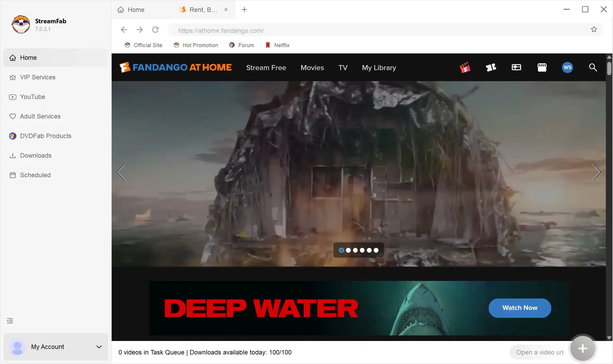Expand the My Account dropdown chevron
Screen dimensions: 613x364
click(99, 347)
